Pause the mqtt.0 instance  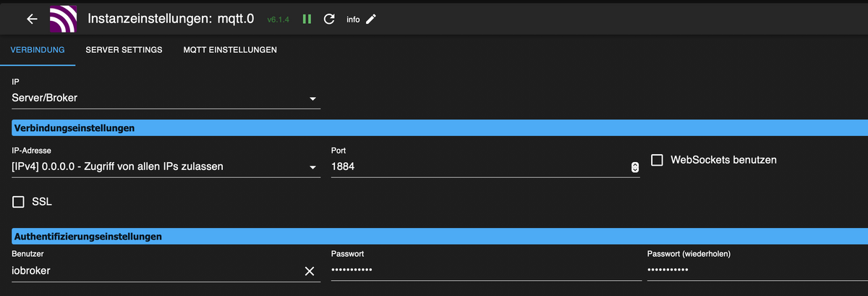(x=307, y=19)
